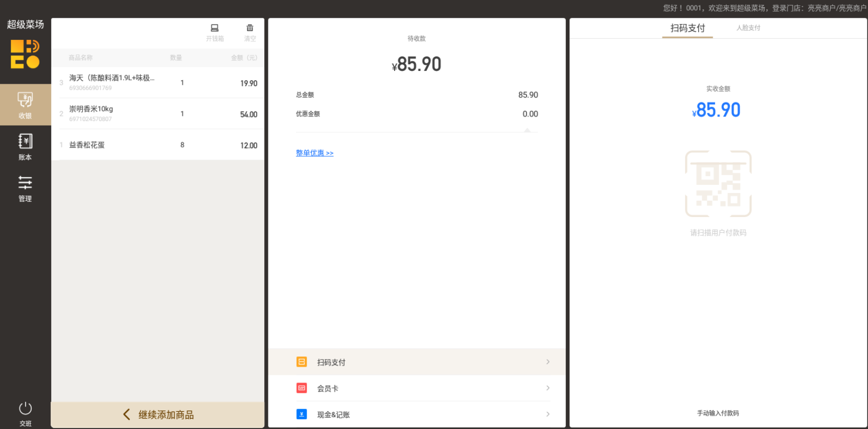Click the 19.90 amount cell
This screenshot has width=868, height=429.
point(249,83)
